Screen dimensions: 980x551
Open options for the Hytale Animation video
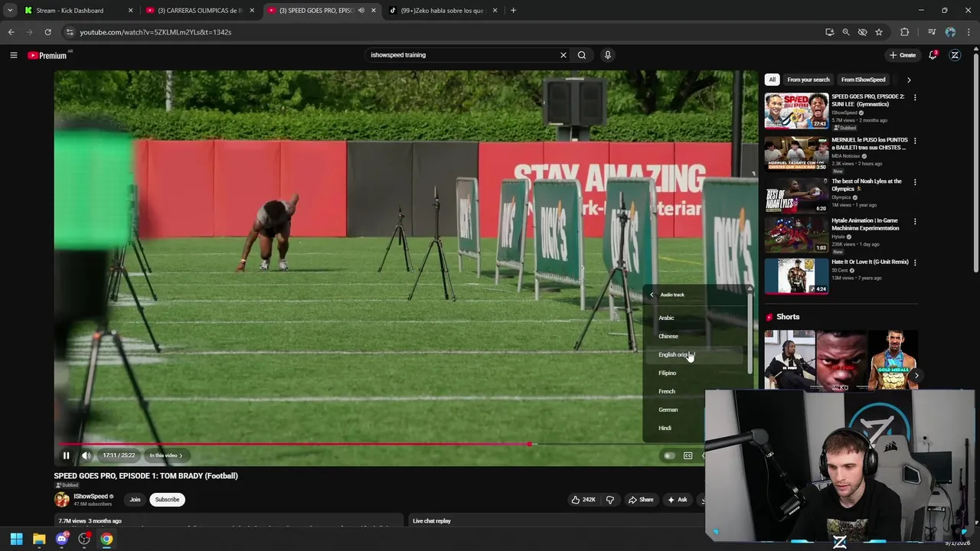coord(915,222)
